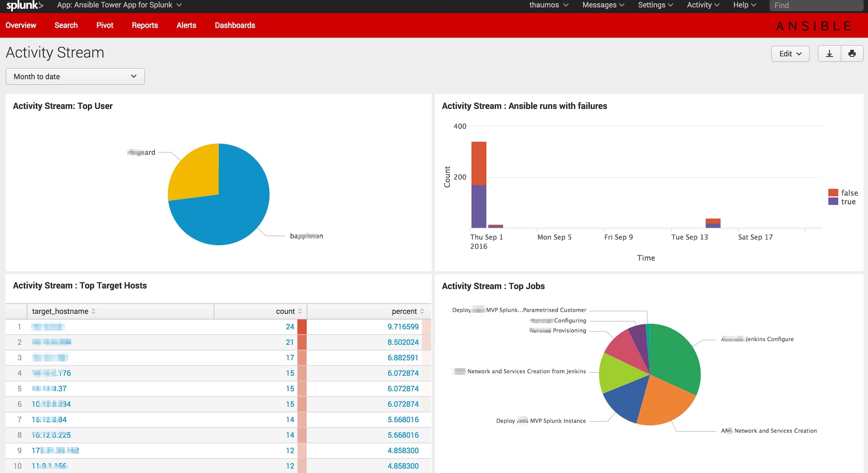Open the Reports tab
The image size is (868, 473).
coord(145,25)
